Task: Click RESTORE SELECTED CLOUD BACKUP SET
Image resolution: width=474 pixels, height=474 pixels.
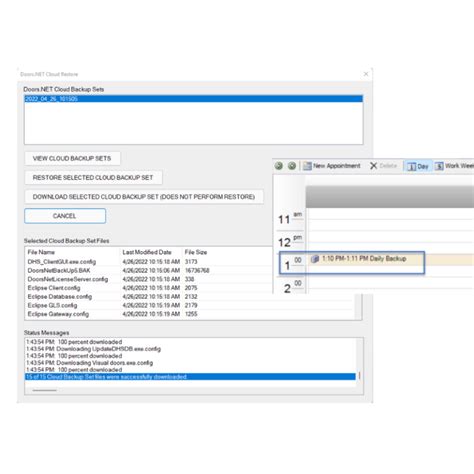Action: click(93, 177)
